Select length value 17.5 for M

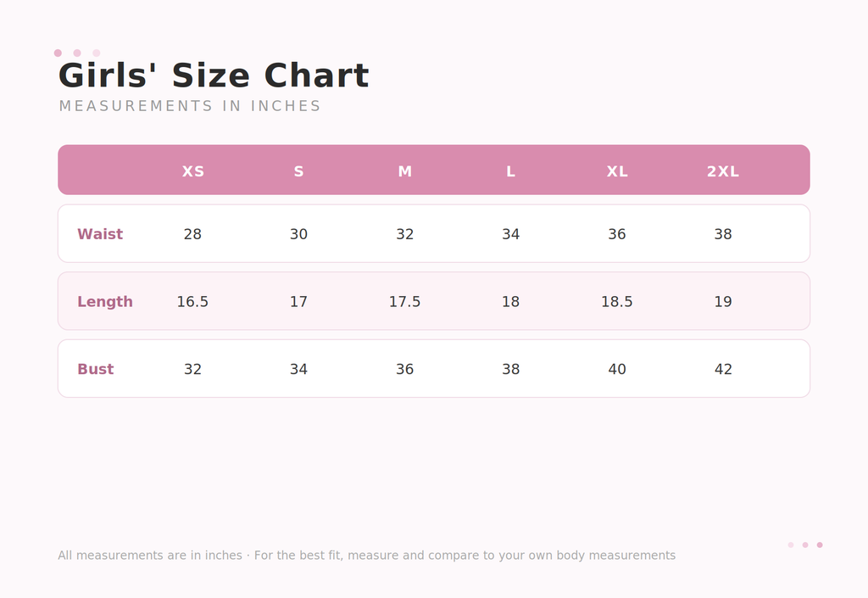pyautogui.click(x=404, y=302)
